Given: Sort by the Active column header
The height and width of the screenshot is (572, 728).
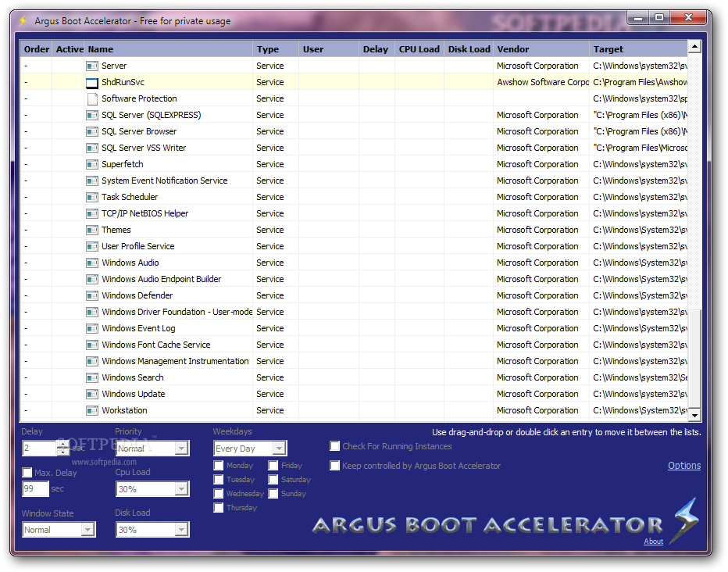Looking at the screenshot, I should click(x=69, y=49).
